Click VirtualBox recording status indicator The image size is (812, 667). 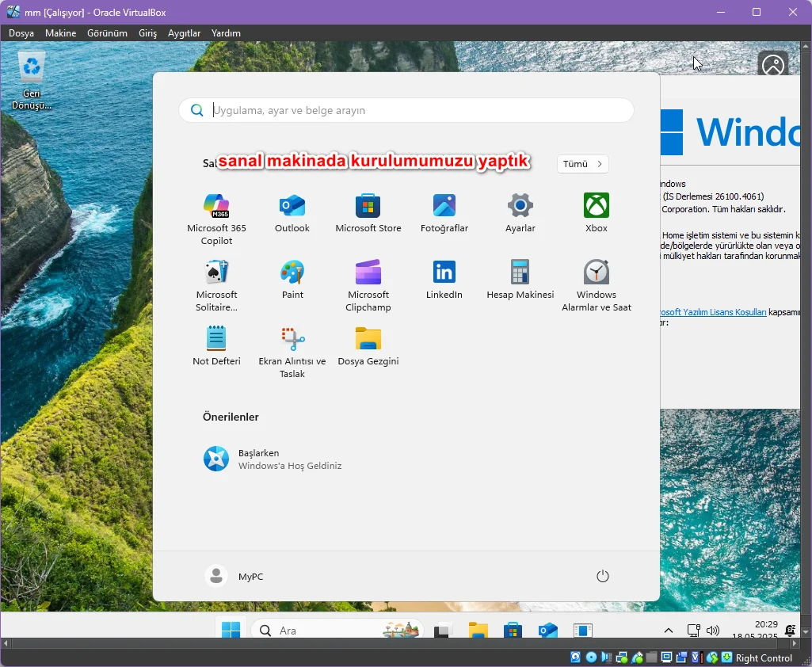(681, 657)
